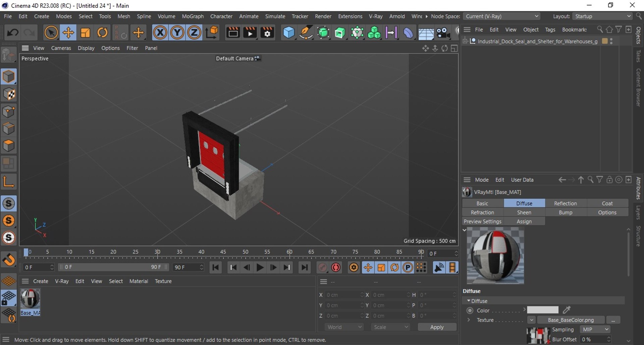Image resolution: width=644 pixels, height=345 pixels.
Task: Play the animation forwards
Action: click(260, 267)
